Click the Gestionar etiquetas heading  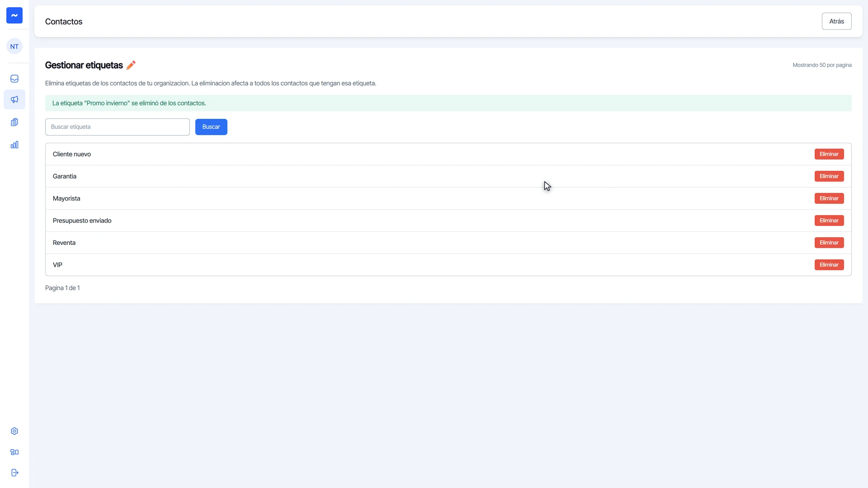(x=84, y=65)
